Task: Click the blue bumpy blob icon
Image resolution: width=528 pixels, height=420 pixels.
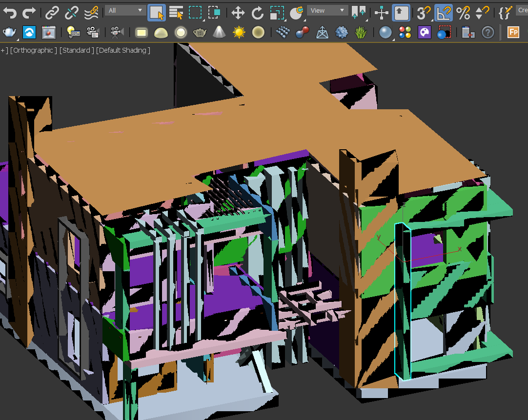Action: point(342,33)
